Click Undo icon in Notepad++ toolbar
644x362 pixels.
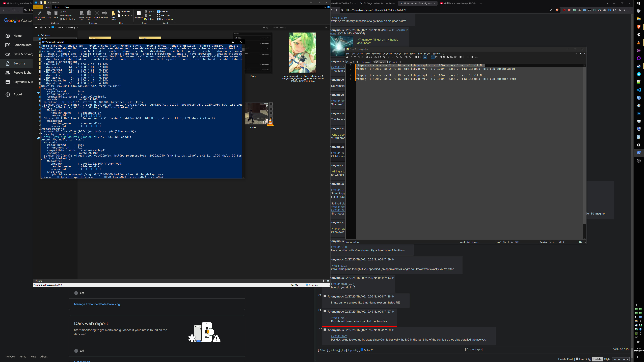pos(389,57)
